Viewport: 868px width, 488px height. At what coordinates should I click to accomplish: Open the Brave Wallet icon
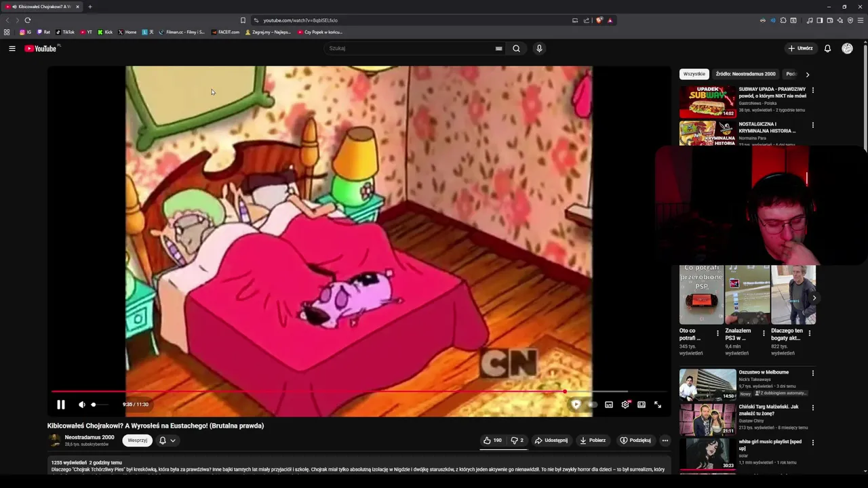coord(829,20)
